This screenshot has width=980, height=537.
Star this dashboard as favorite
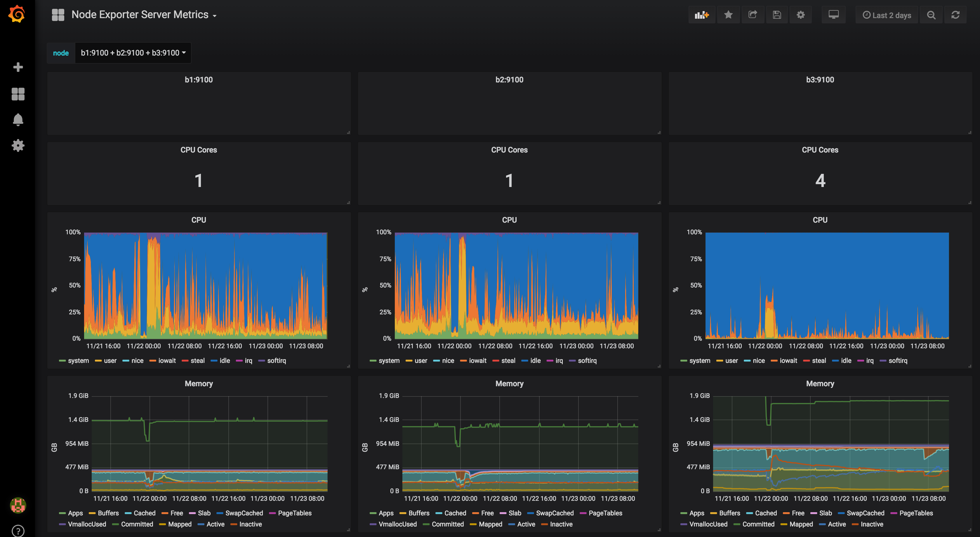point(728,15)
